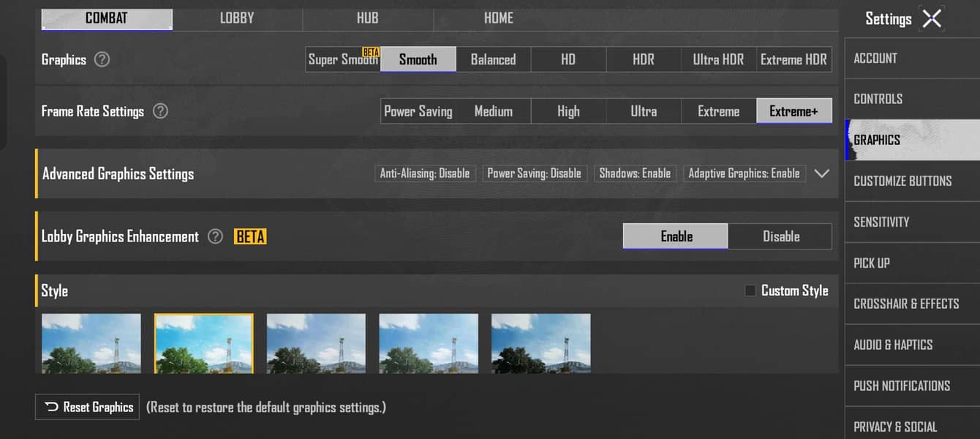This screenshot has height=439, width=980.
Task: Enable Lobby Graphics Enhancement
Action: pyautogui.click(x=676, y=236)
